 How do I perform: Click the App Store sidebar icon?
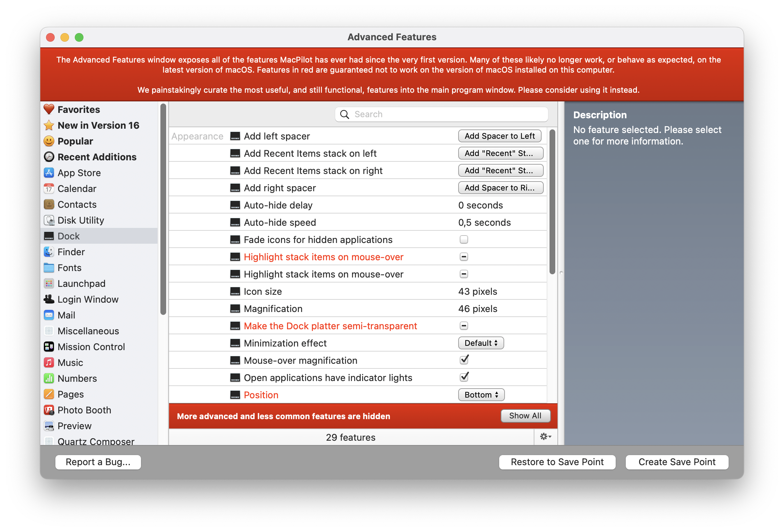tap(49, 173)
